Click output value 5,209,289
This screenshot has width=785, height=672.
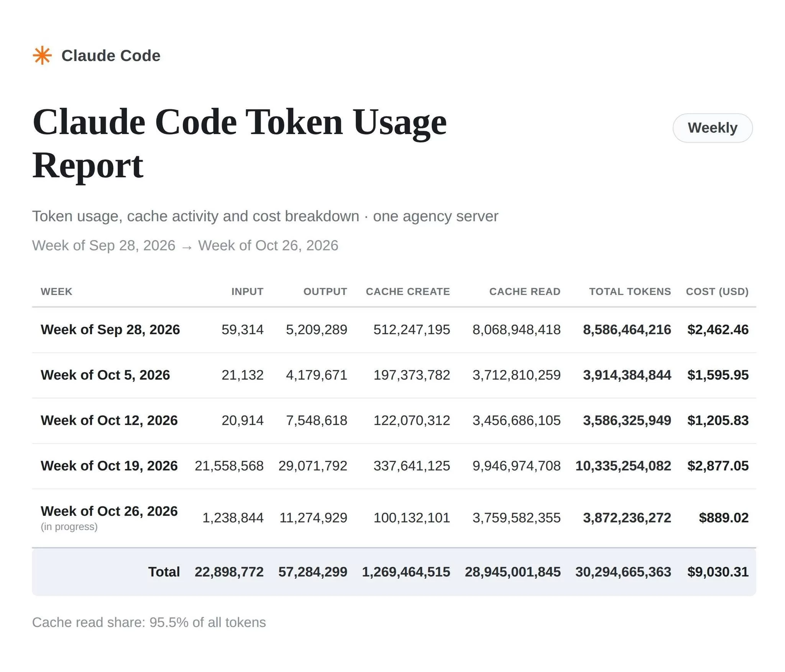[317, 329]
